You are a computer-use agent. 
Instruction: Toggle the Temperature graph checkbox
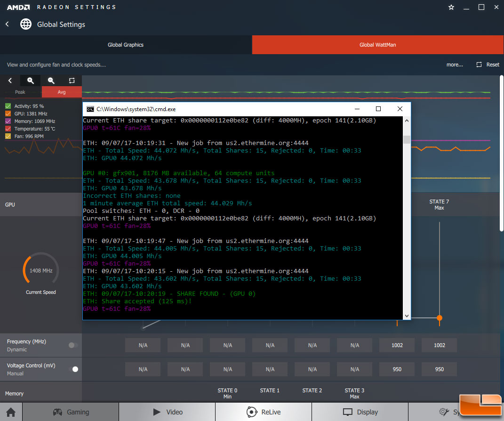coord(8,129)
